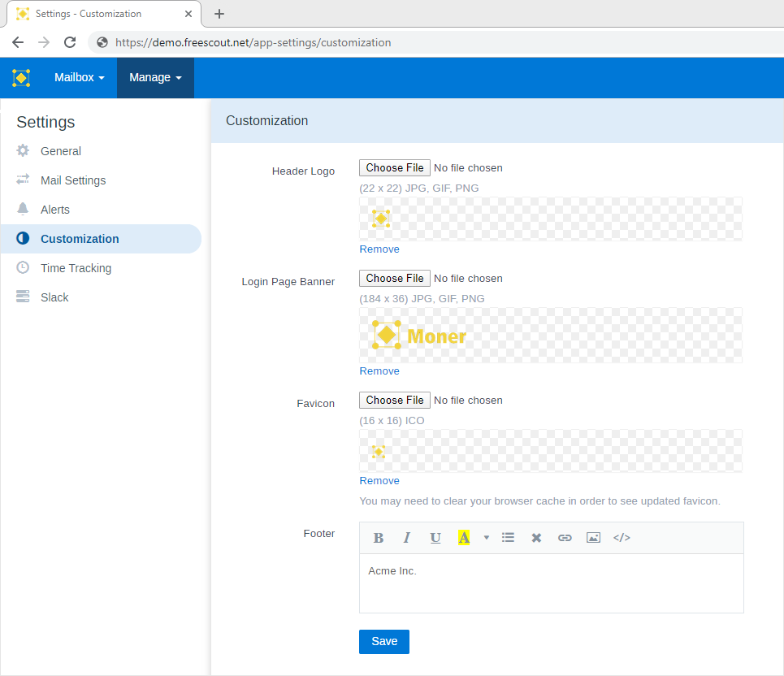This screenshot has width=784, height=676.
Task: Create a bulleted list in the Footer
Action: 508,537
